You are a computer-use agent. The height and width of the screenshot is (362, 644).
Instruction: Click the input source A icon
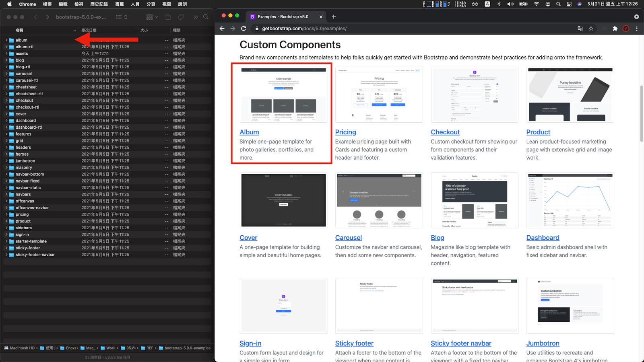[x=487, y=4]
